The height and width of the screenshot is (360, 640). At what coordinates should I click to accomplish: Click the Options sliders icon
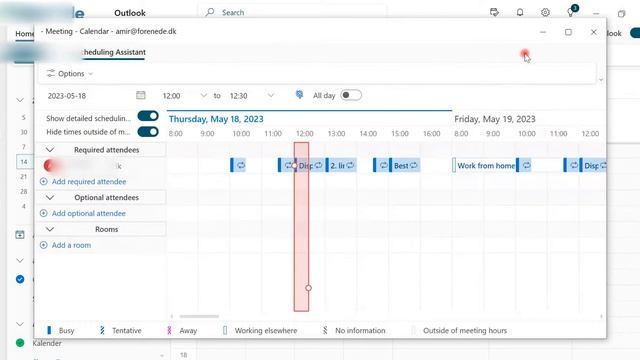click(x=51, y=73)
